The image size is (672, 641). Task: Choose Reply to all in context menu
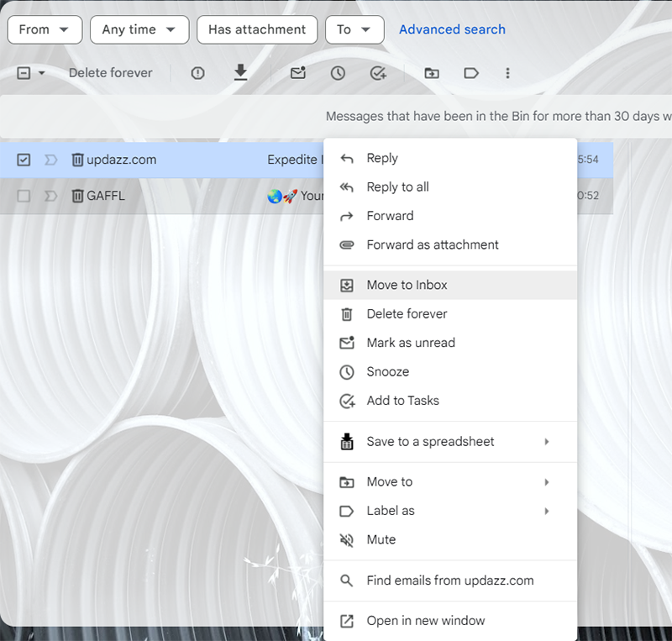(450, 187)
